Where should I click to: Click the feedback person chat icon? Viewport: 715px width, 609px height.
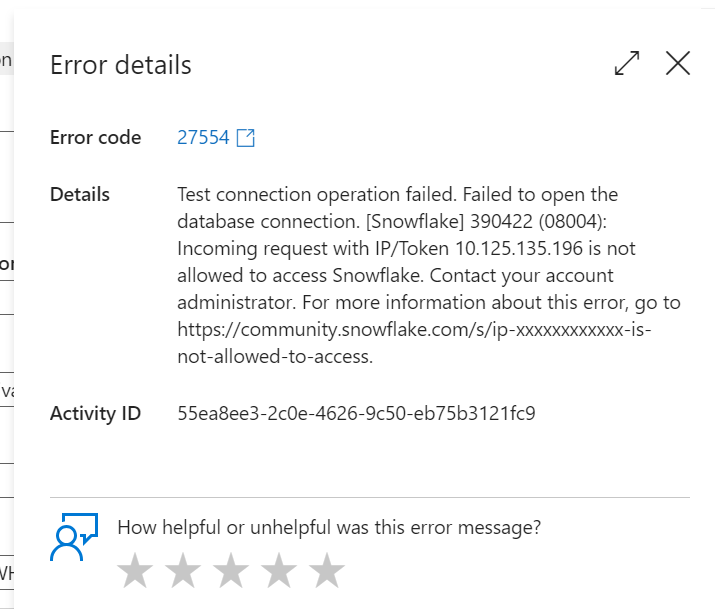click(x=74, y=537)
